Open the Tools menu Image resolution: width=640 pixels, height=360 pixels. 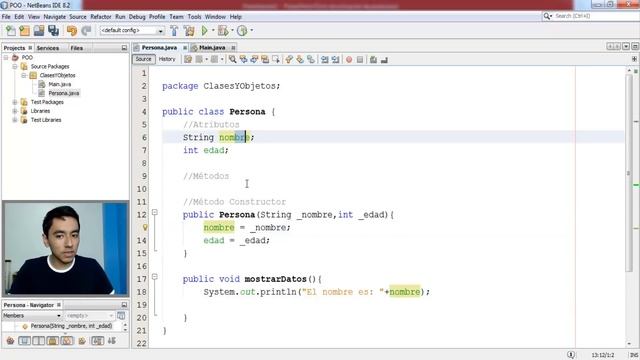(x=194, y=17)
